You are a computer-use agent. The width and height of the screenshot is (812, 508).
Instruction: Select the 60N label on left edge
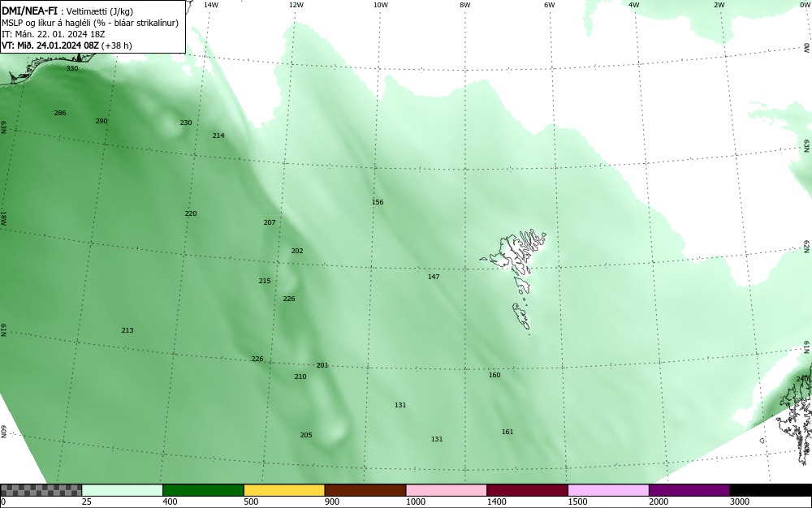3,433
